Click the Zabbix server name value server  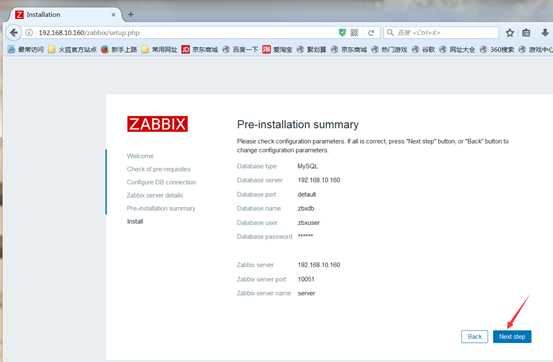tap(306, 293)
